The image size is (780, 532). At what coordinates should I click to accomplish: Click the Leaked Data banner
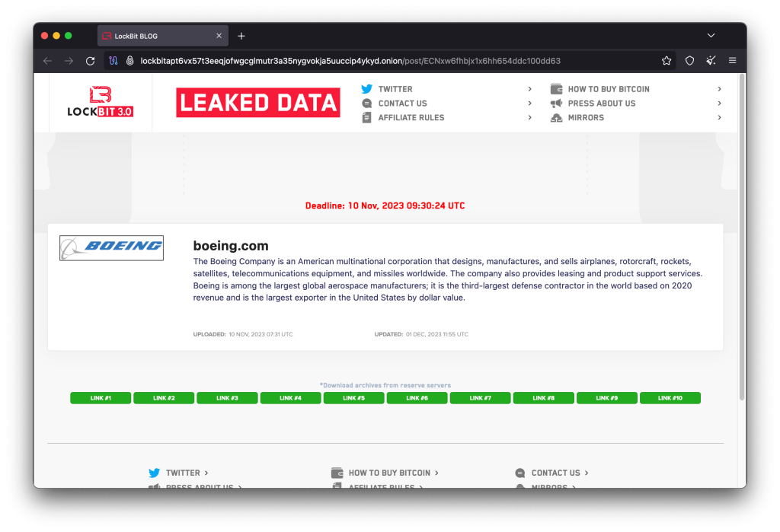258,103
